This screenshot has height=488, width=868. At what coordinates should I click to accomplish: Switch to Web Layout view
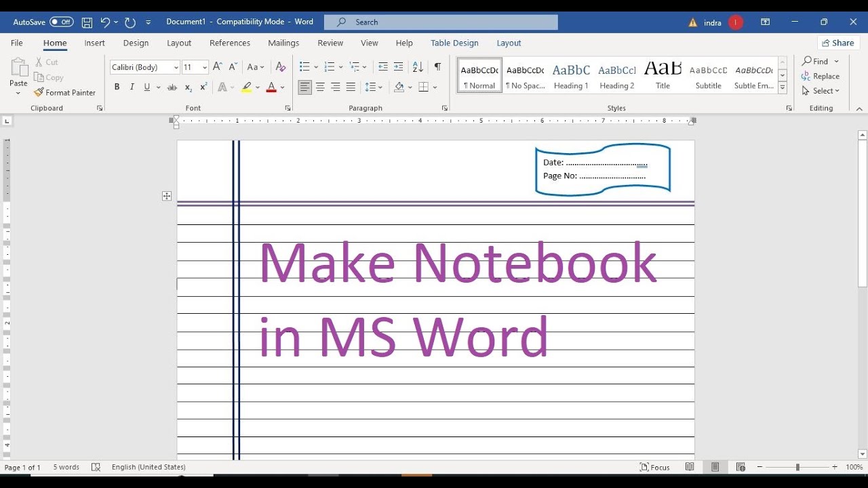pos(741,467)
